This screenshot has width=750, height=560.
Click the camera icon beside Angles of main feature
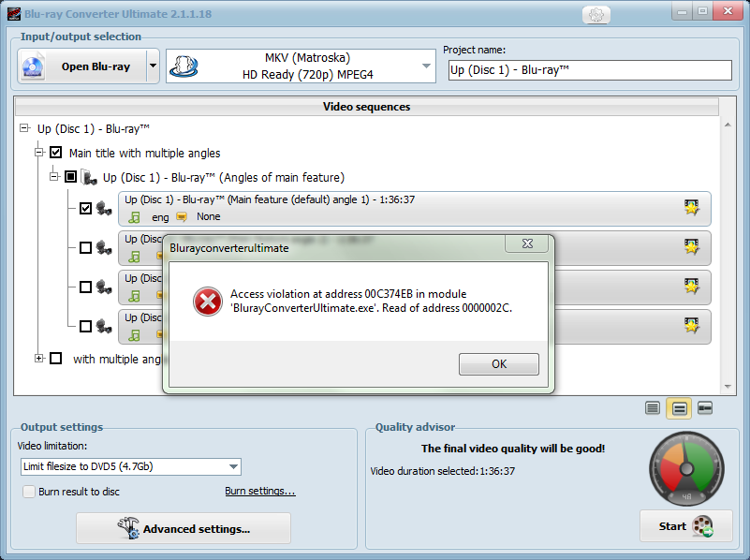tap(89, 177)
